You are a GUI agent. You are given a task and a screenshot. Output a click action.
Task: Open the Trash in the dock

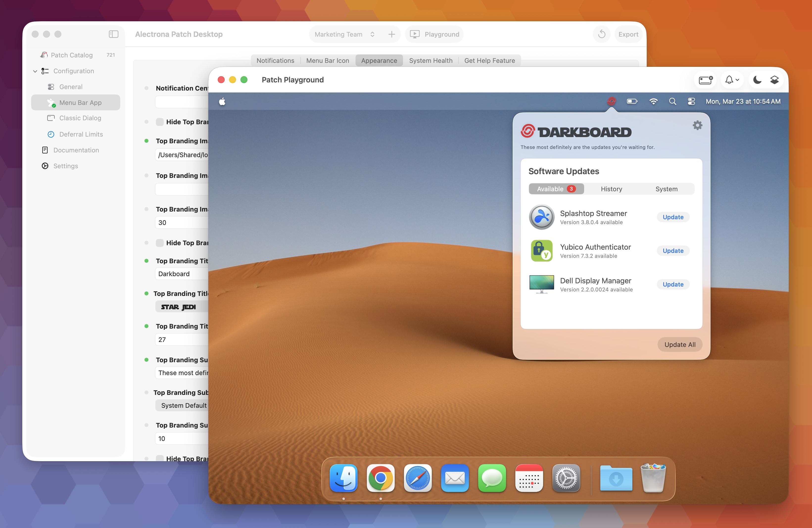[653, 478]
